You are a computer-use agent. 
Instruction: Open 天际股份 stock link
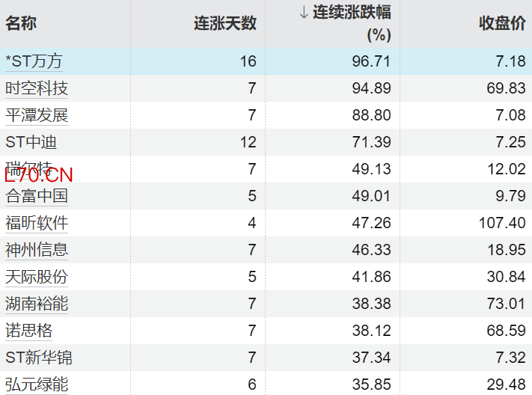37,277
